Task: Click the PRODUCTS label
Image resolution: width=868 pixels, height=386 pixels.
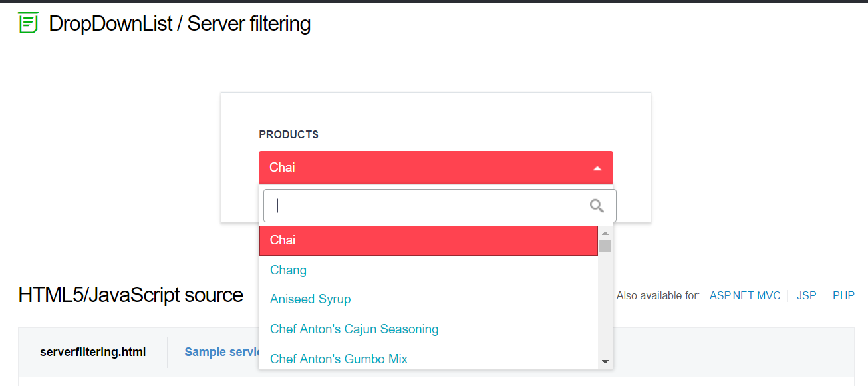Action: coord(289,134)
